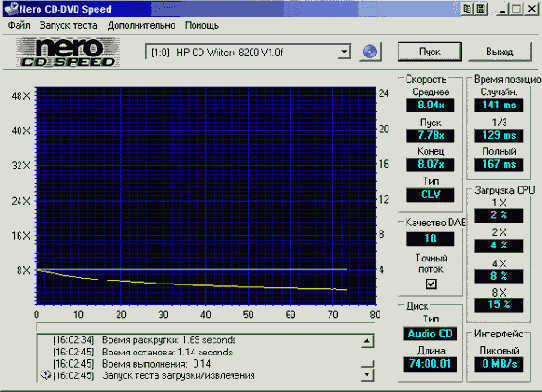
Task: Click the Nero app icon in title bar
Action: coord(11,9)
